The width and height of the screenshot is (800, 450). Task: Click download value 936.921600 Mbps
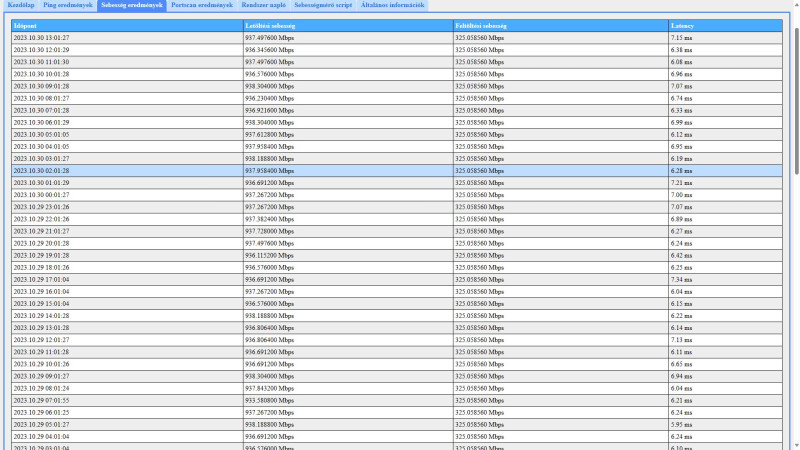269,110
